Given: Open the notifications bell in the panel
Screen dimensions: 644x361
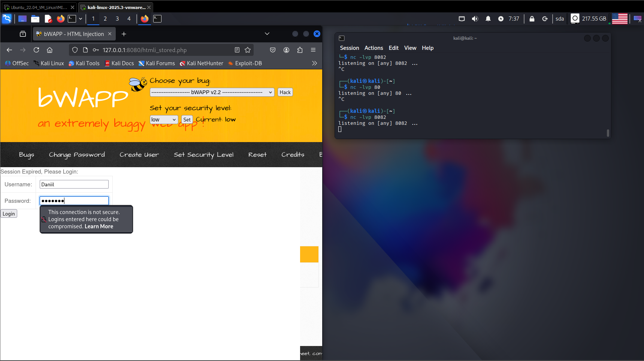Looking at the screenshot, I should point(488,19).
